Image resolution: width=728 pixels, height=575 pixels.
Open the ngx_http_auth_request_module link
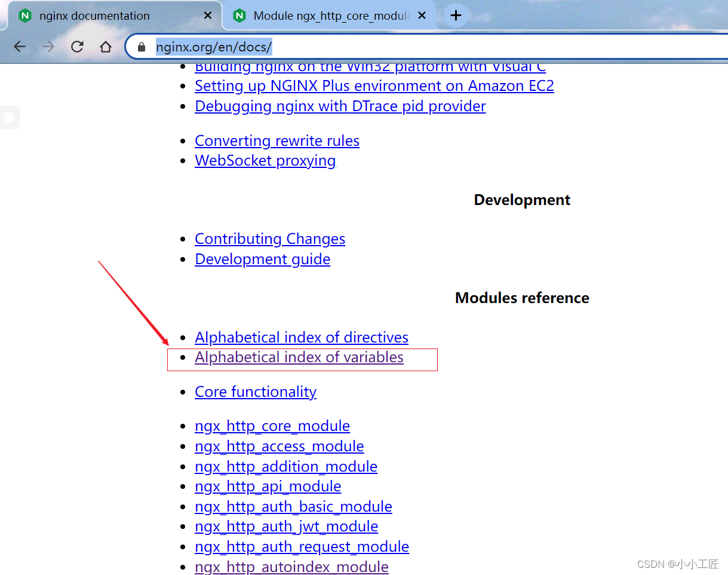click(x=302, y=547)
